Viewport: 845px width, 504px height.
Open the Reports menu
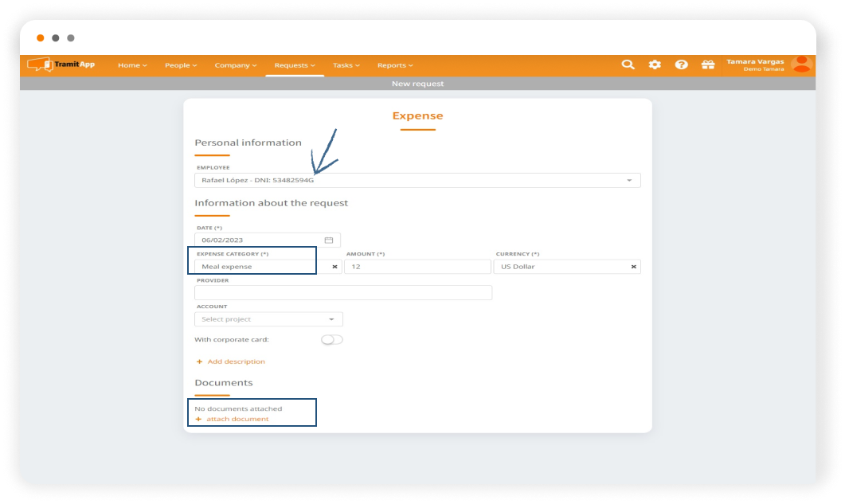point(395,65)
